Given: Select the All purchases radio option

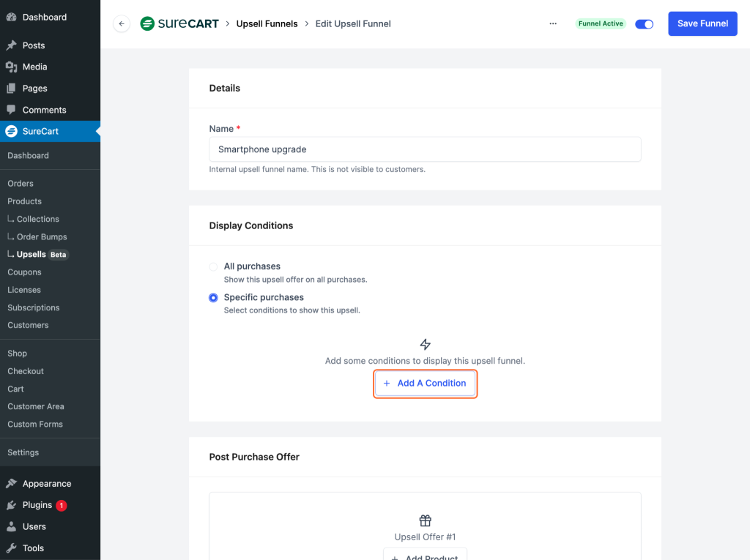Looking at the screenshot, I should (x=213, y=267).
